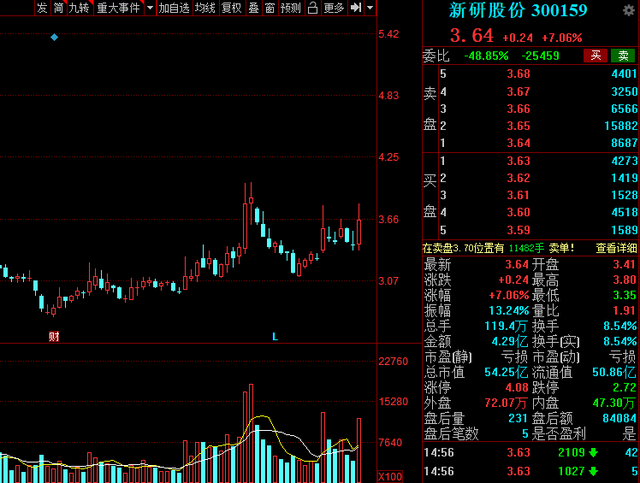
Task: Click the 总手 119.4万 volume value
Action: 506,326
